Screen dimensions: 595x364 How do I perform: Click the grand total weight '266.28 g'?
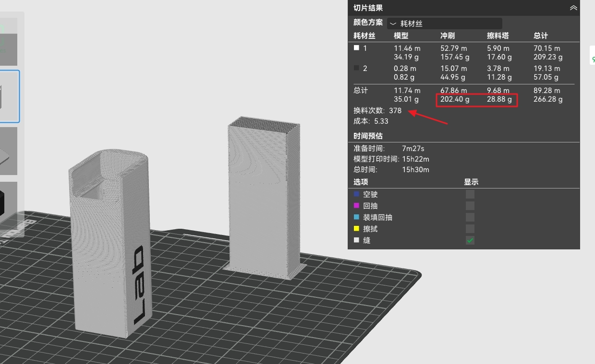(x=548, y=99)
